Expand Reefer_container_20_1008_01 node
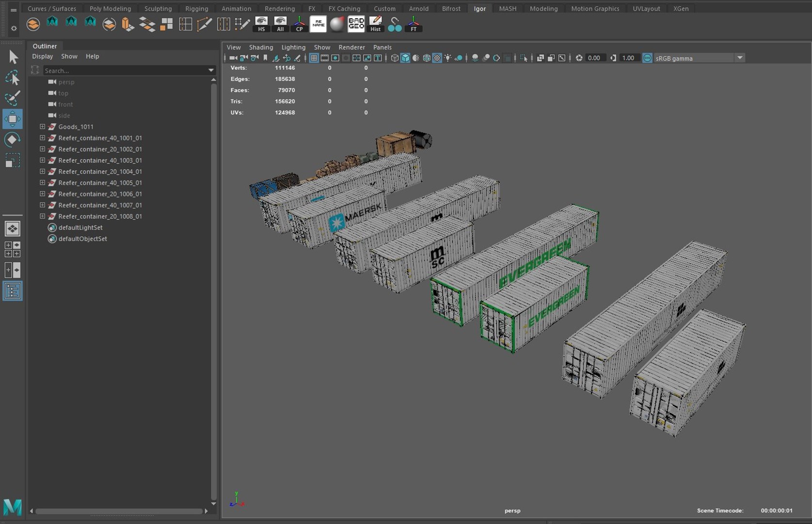The image size is (812, 524). (43, 216)
